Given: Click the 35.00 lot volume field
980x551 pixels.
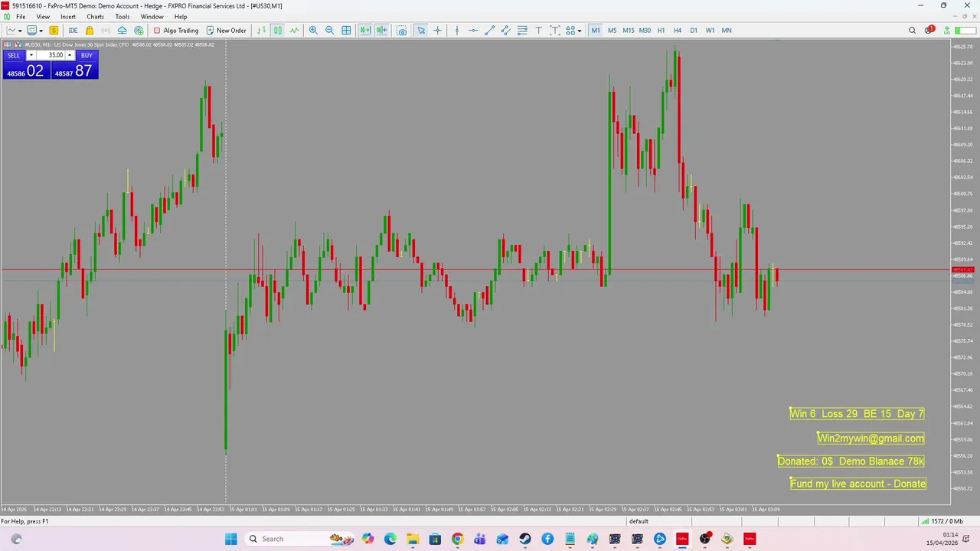Looking at the screenshot, I should (51, 55).
